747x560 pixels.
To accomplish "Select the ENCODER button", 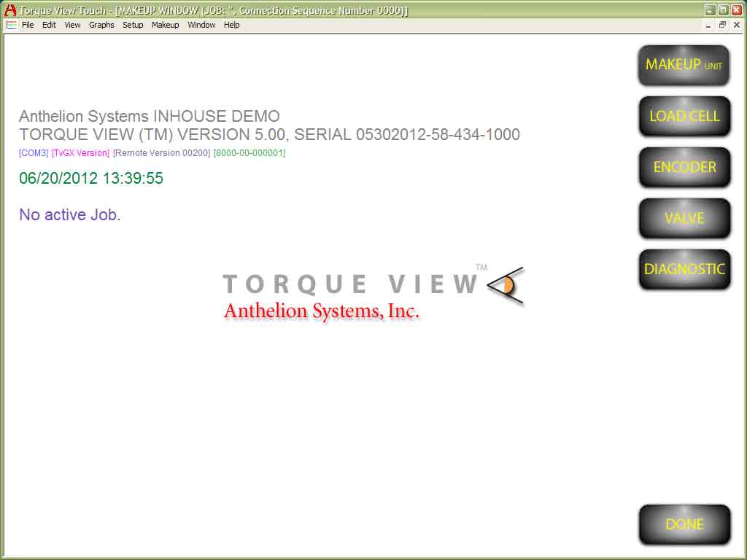I will pos(684,167).
